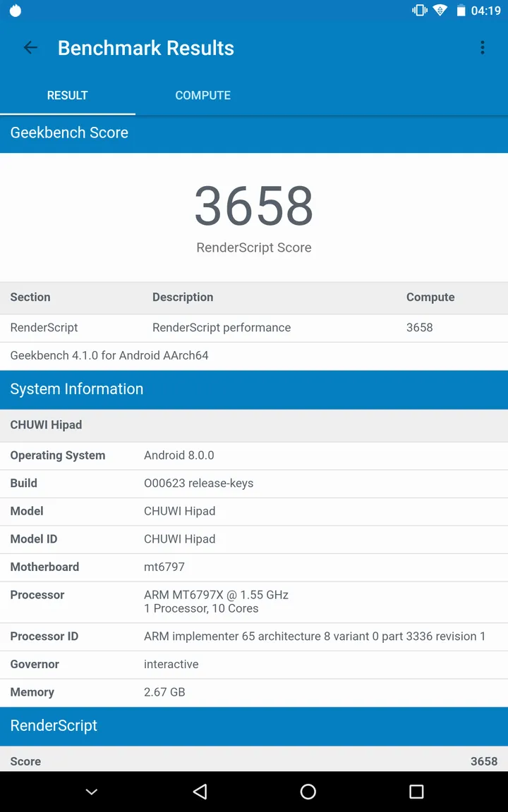508x812 pixels.
Task: Tap the battery status icon
Action: [x=461, y=11]
